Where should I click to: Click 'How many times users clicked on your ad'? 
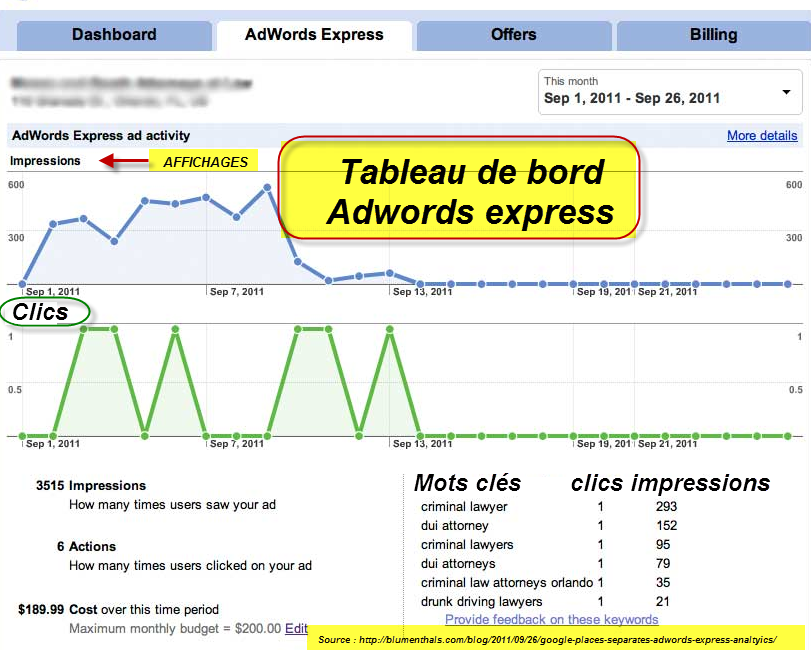[x=190, y=566]
